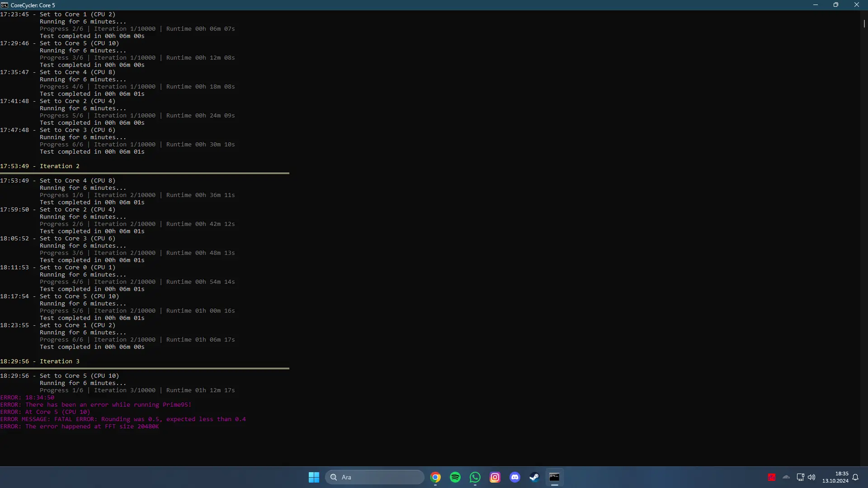Click the 'CoreCycler: Core 5' window title
The width and height of the screenshot is (868, 488).
[x=33, y=5]
